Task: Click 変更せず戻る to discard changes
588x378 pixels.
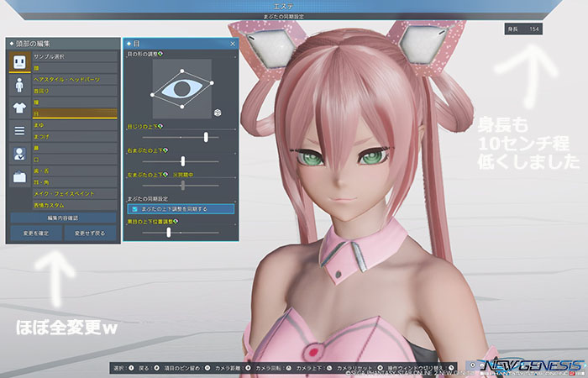Action: coord(90,234)
